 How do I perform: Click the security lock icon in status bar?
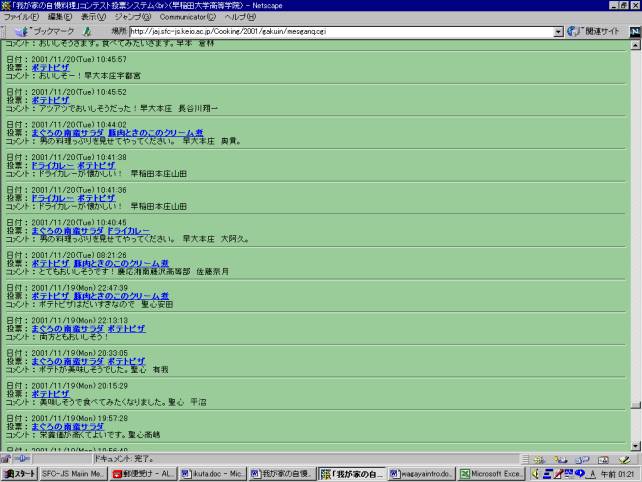(x=6, y=459)
